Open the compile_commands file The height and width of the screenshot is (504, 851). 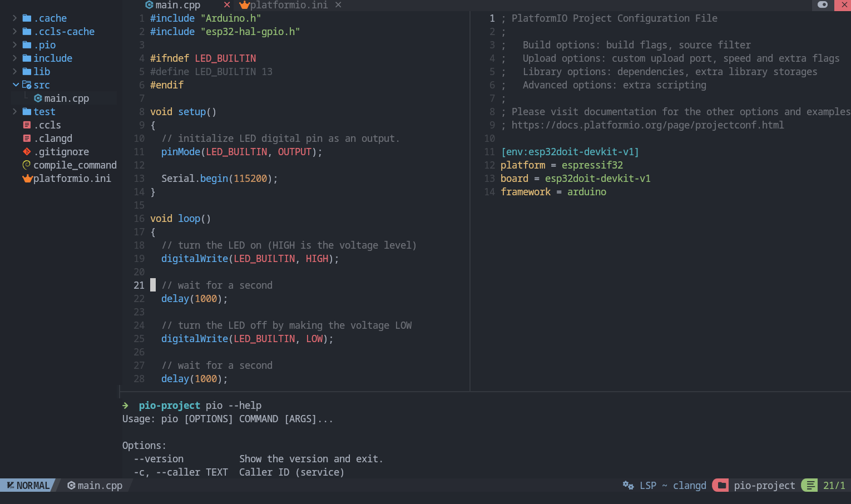(x=75, y=165)
